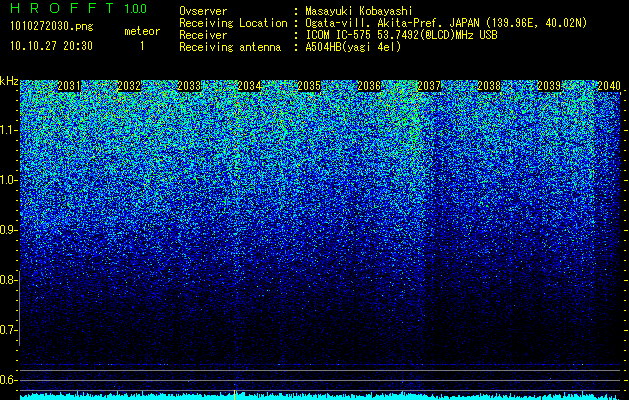Click the kHz axis unit label
This screenshot has height=400, width=629.
9,81
